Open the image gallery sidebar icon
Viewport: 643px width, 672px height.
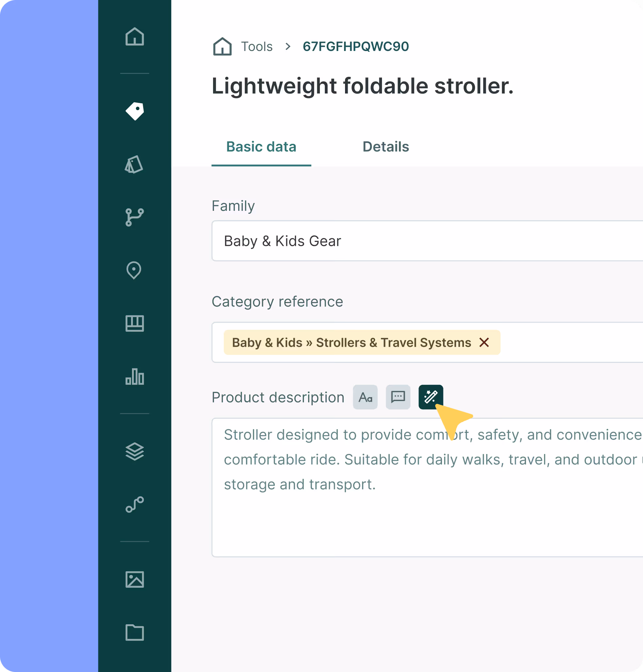tap(134, 580)
